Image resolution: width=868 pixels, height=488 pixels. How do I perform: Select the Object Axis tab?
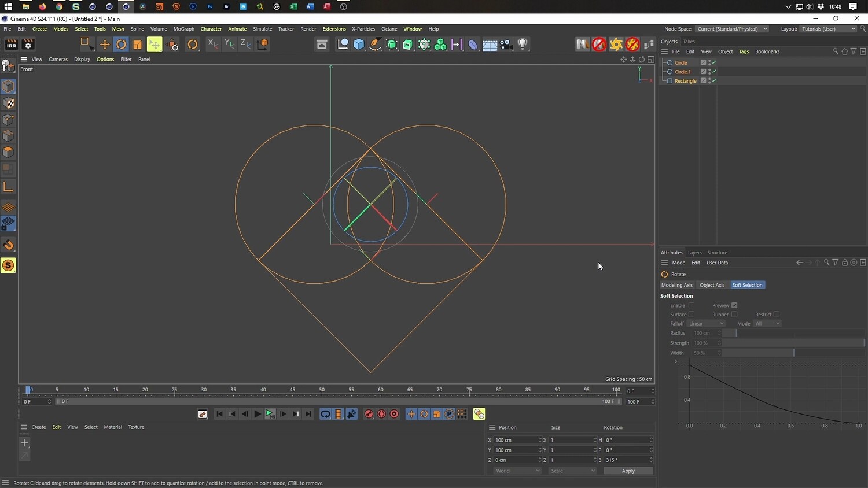(712, 285)
